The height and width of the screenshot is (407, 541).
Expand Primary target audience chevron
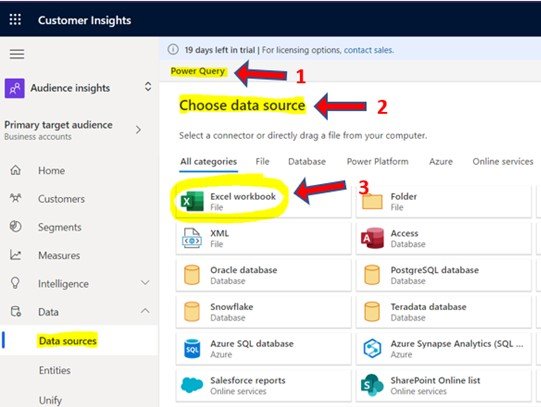[138, 130]
